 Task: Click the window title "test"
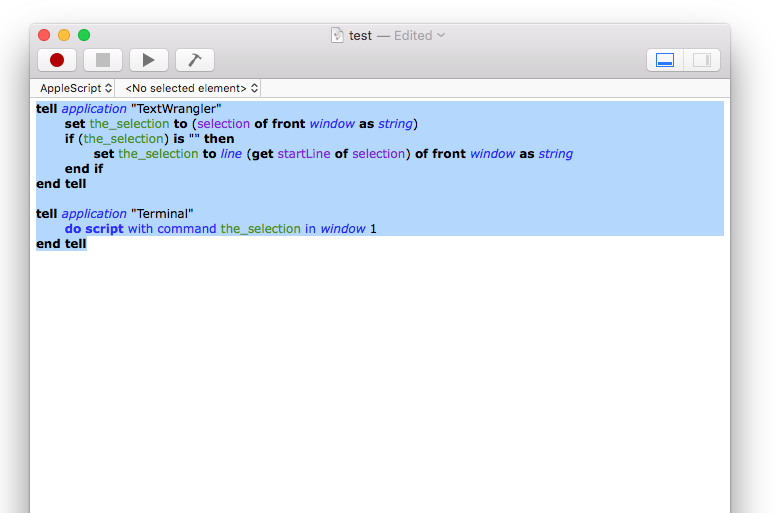point(360,36)
